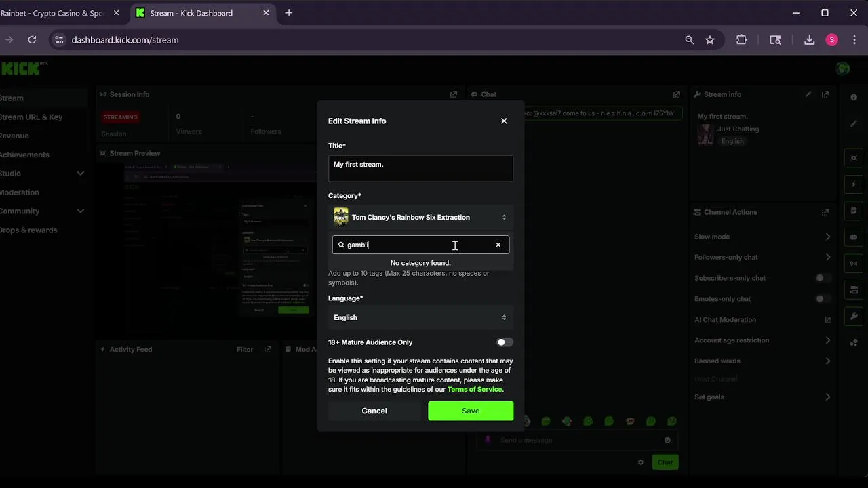Screen dimensions: 868x488
Task: Click the Just Chatting category text
Action: [738, 129]
